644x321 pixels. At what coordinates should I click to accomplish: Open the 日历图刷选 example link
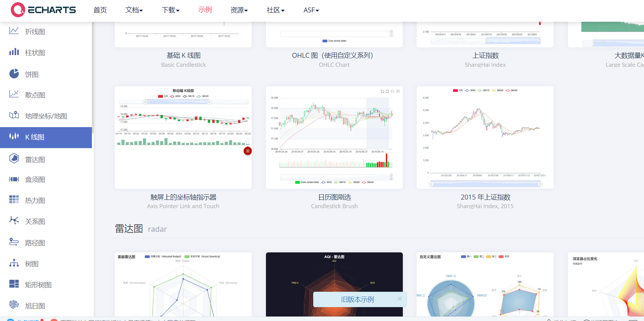point(335,197)
